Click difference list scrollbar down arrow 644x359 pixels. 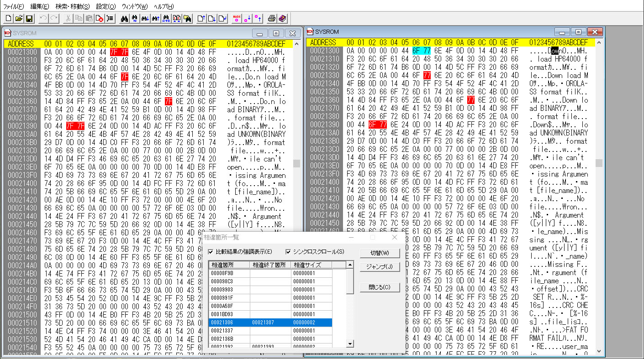coord(350,343)
